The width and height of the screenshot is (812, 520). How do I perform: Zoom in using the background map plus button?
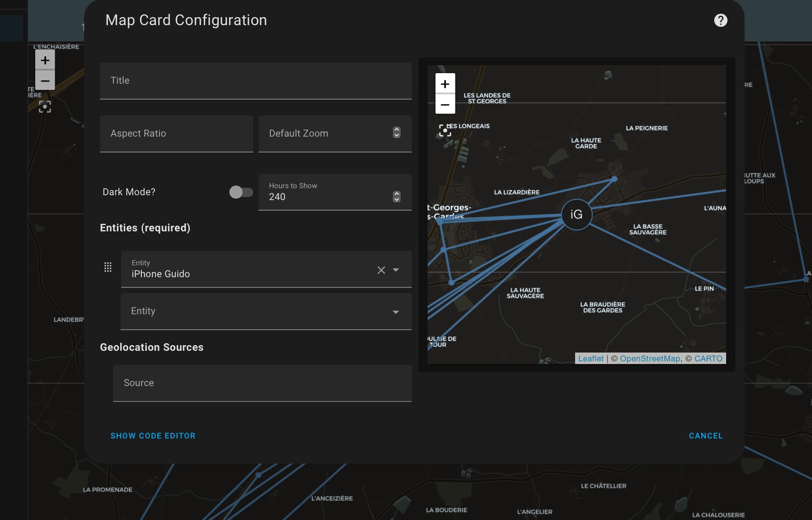pos(44,60)
